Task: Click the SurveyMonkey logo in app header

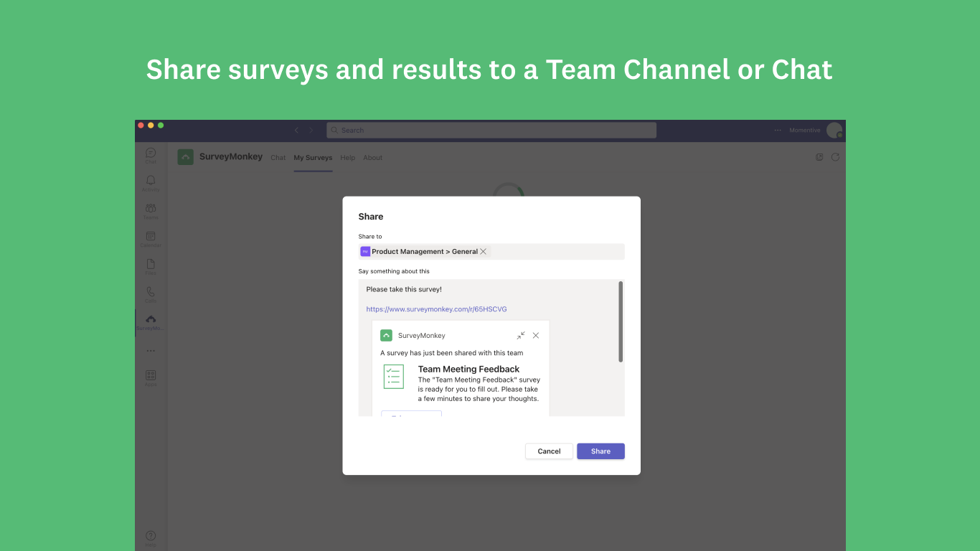Action: [186, 157]
